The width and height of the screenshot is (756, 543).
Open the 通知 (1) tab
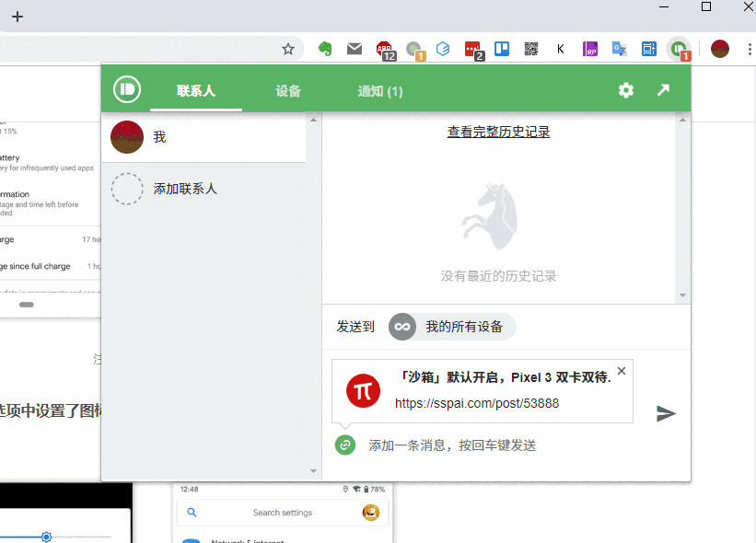pos(379,91)
